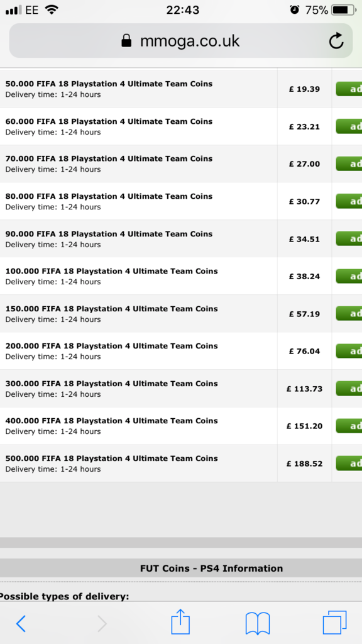Screen dimensions: 362x644
Task: Select the 300.000 FIFA 18 coins title
Action: click(x=111, y=383)
